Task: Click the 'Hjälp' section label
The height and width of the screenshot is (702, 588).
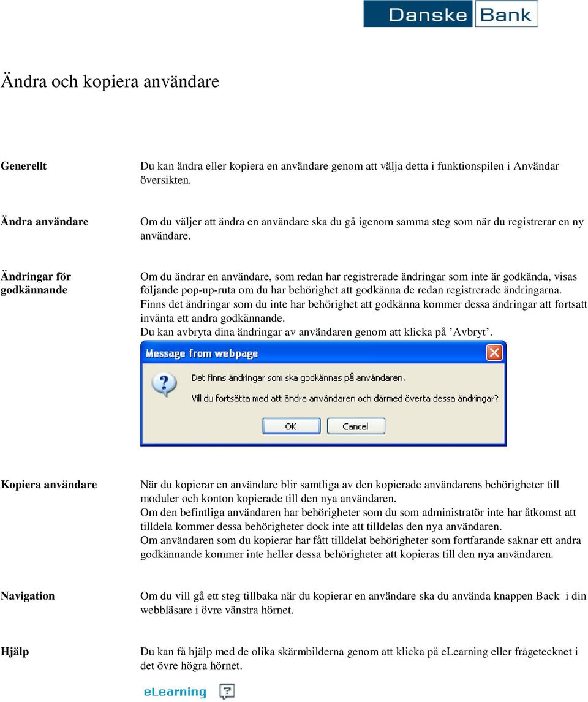Action: [15, 652]
